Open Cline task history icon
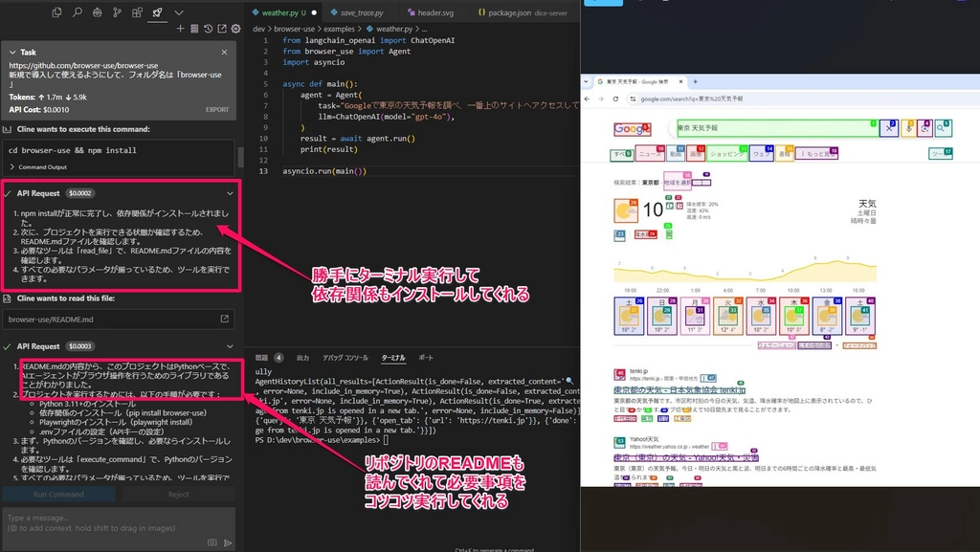The width and height of the screenshot is (980, 552). pyautogui.click(x=208, y=29)
